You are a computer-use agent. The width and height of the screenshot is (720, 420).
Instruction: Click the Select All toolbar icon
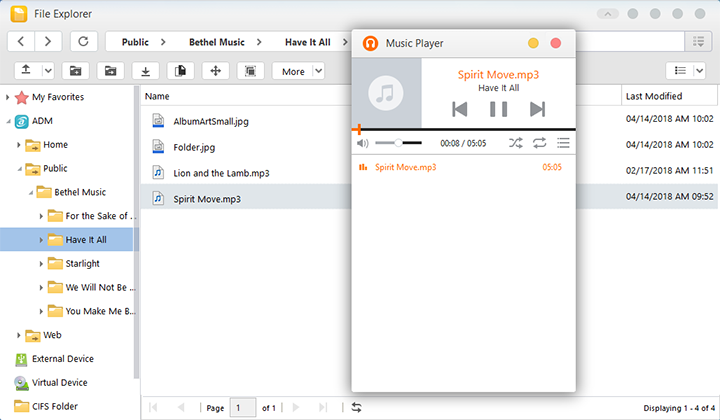coord(250,71)
